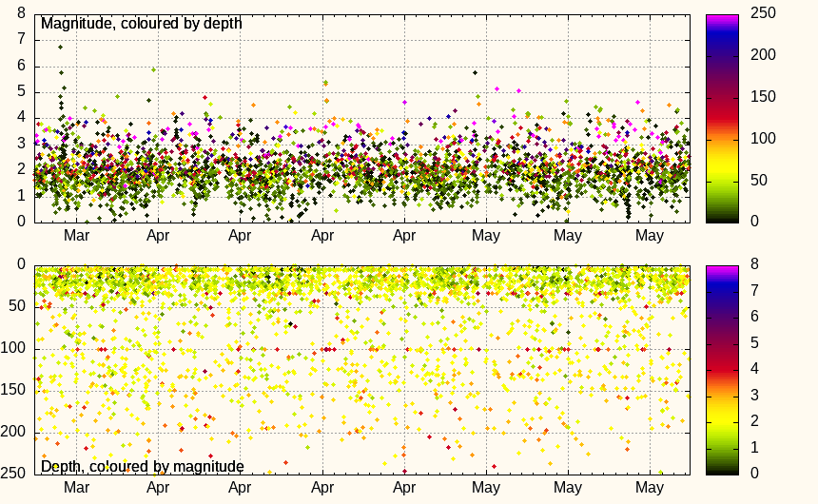Image resolution: width=818 pixels, height=504 pixels.
Task: Click the "250" tick on the depth plot's y-axis
Action: pos(13,474)
